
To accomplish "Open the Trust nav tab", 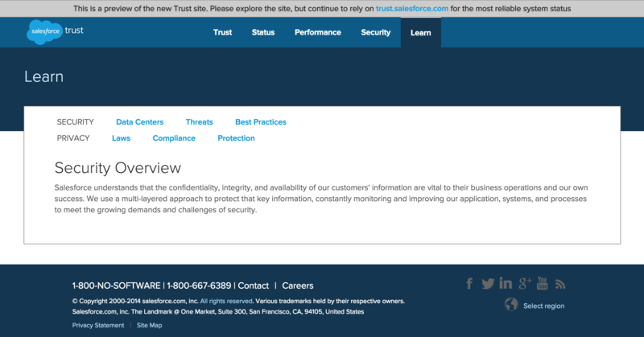I will (x=223, y=32).
